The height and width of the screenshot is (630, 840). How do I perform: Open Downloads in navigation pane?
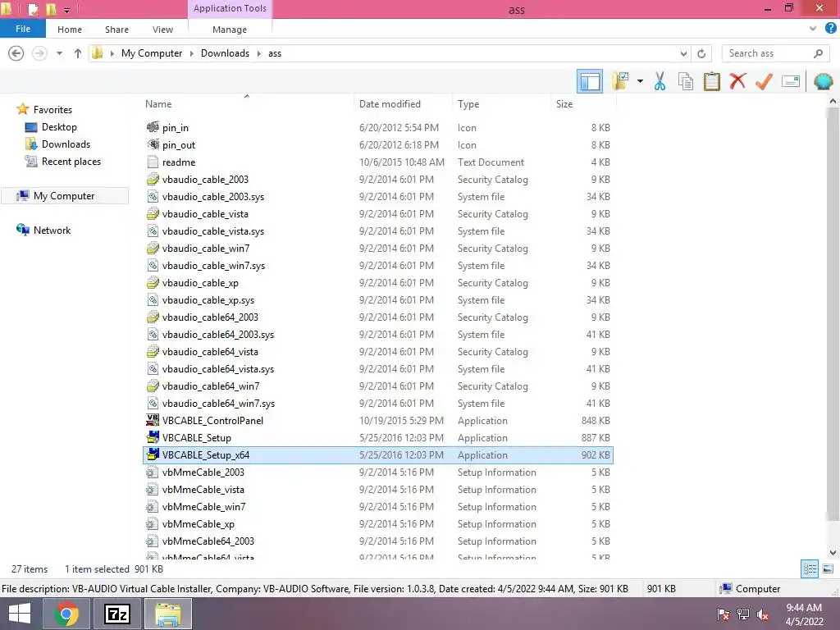(66, 144)
